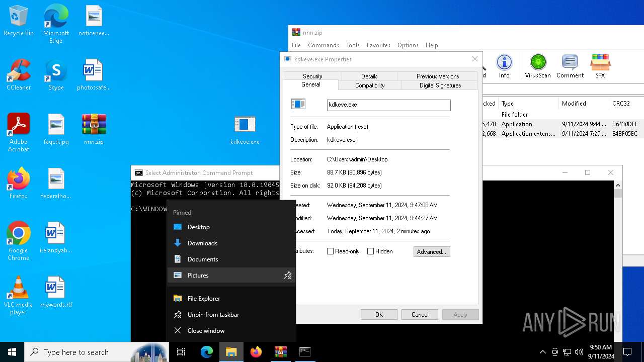Select the irelandyah Word document icon
Image resolution: width=644 pixels, height=362 pixels.
coord(56,238)
